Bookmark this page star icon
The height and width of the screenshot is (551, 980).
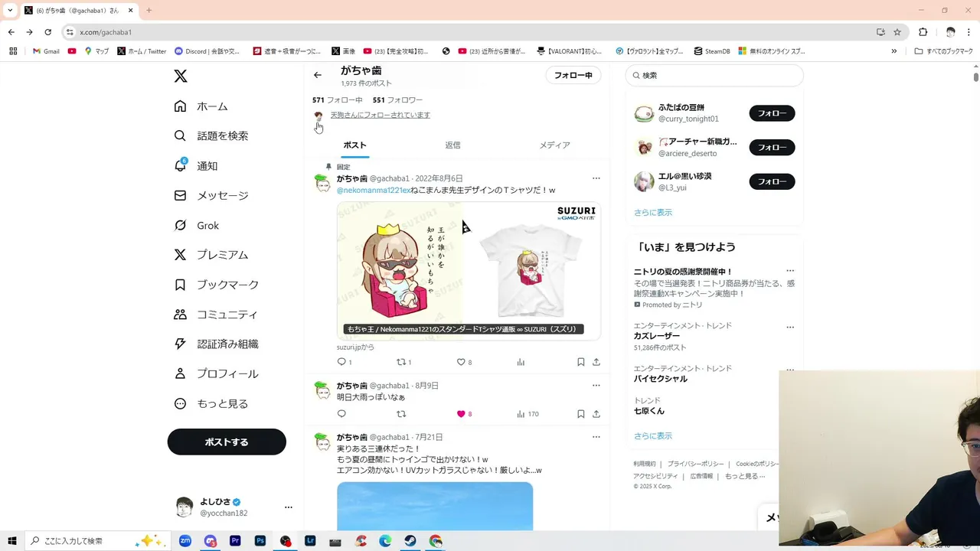[x=897, y=32]
